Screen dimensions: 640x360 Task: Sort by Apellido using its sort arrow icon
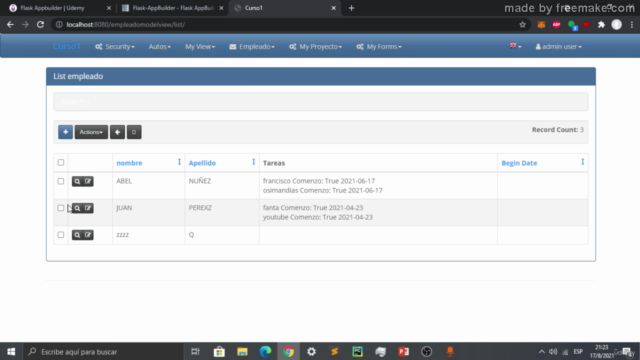click(x=253, y=162)
